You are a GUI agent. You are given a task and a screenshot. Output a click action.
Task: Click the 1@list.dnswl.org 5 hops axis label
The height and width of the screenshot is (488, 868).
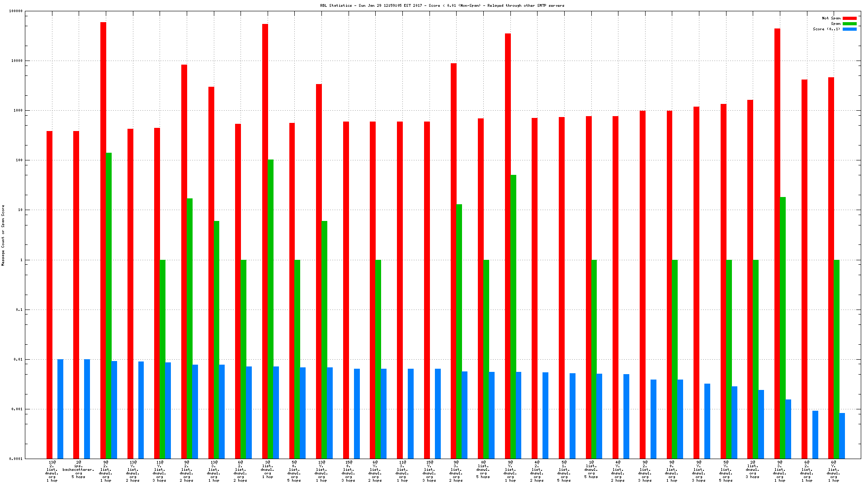click(x=591, y=469)
